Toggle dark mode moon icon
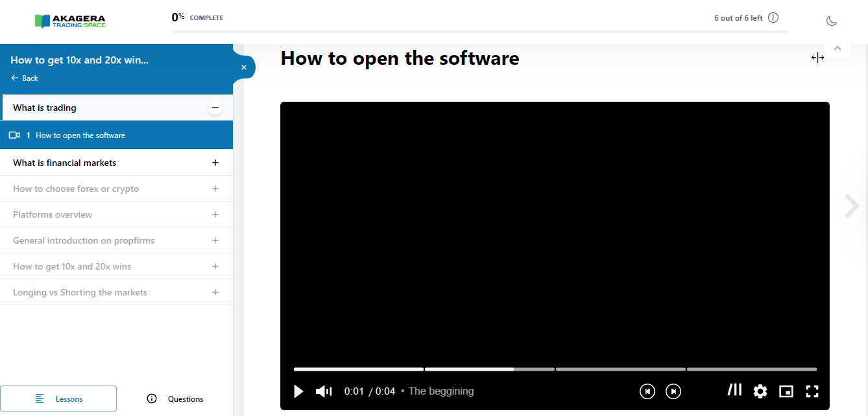This screenshot has width=868, height=416. [832, 21]
